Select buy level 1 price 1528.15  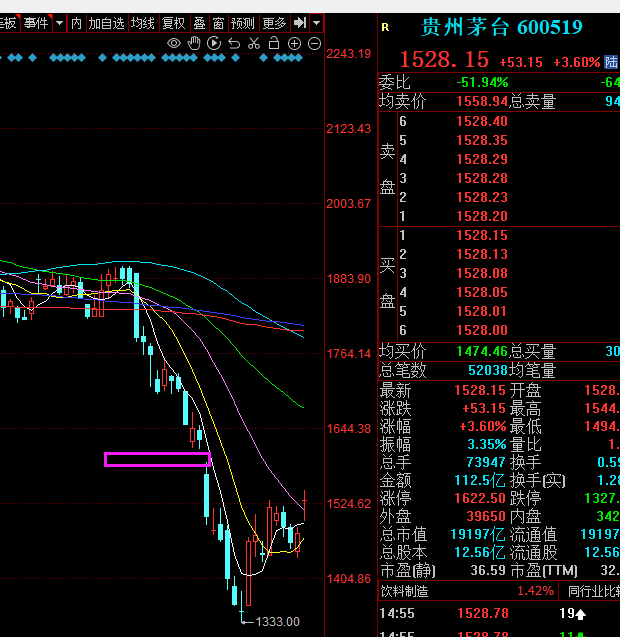(482, 235)
